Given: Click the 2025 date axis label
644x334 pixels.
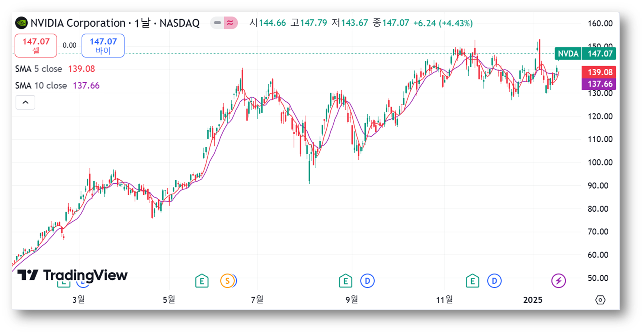Looking at the screenshot, I should pos(533,300).
